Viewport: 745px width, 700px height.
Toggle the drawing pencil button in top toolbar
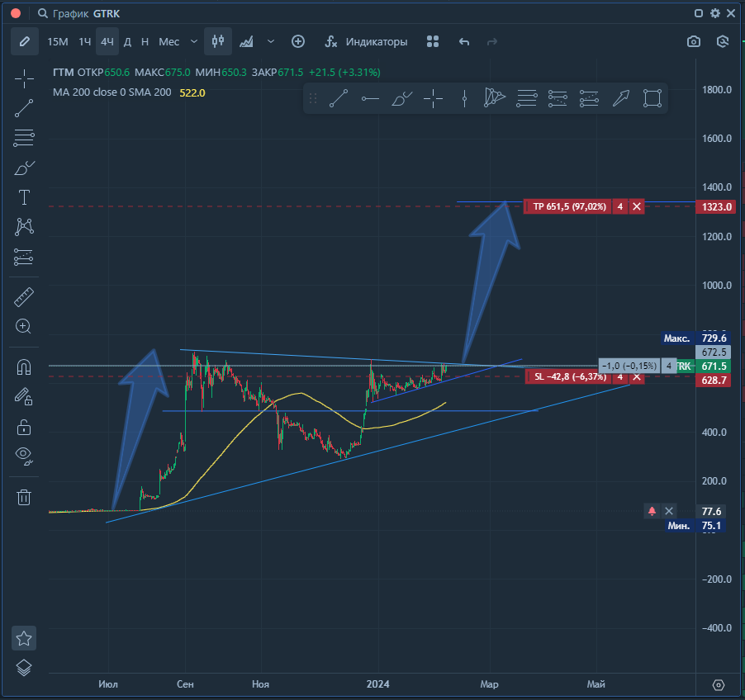pos(25,42)
